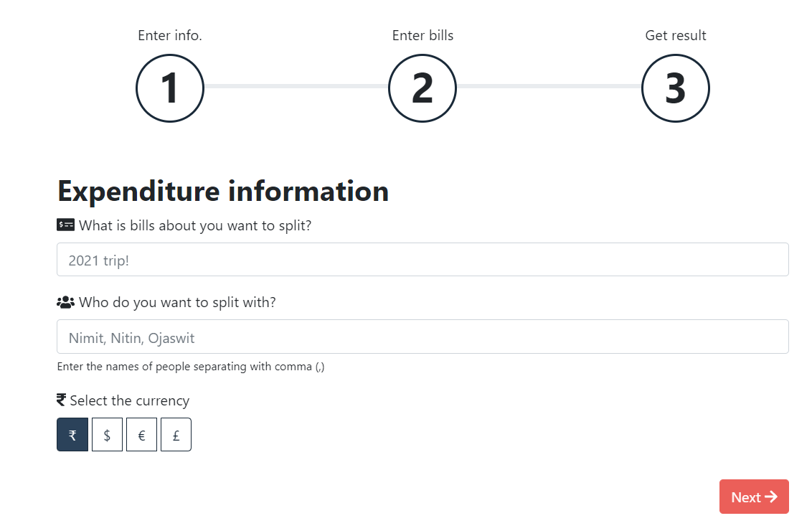
Task: Click the arrow icon inside the Next button
Action: pyautogui.click(x=771, y=496)
